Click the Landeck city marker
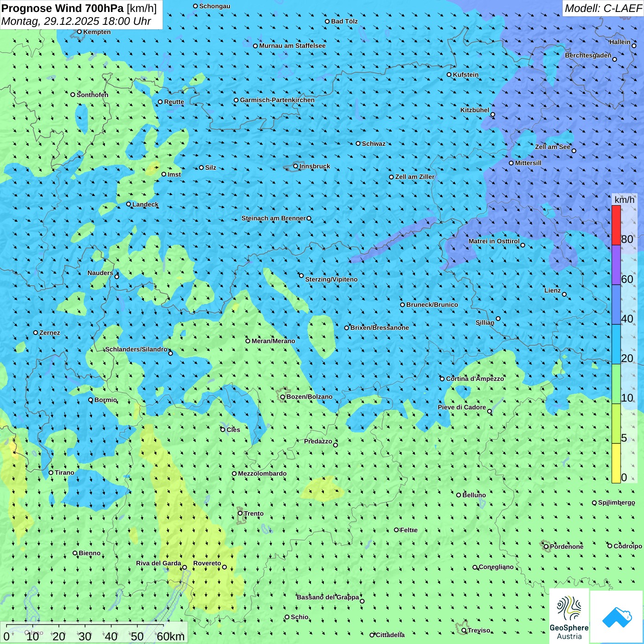Screen dimensions: 644x644 (x=129, y=204)
